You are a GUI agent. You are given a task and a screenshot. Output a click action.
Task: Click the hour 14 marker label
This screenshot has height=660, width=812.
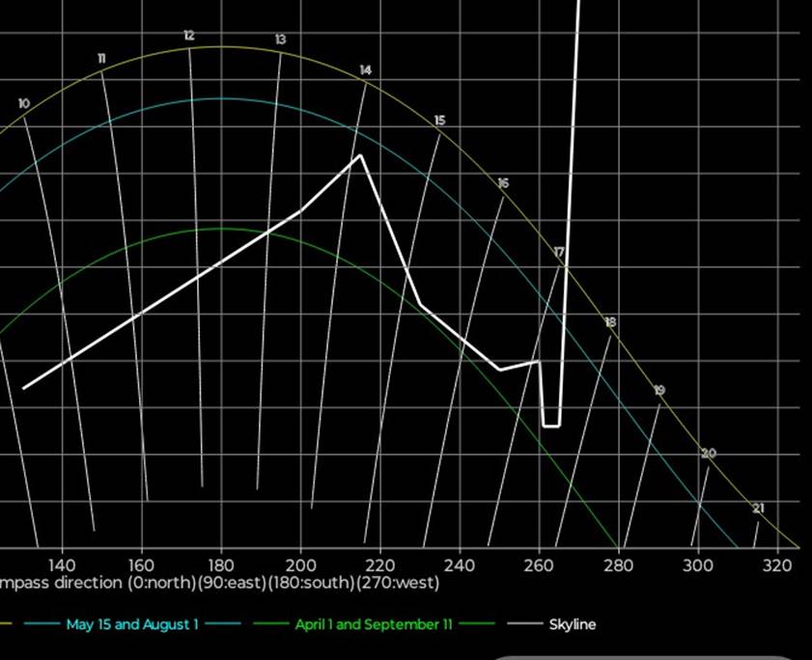point(365,70)
